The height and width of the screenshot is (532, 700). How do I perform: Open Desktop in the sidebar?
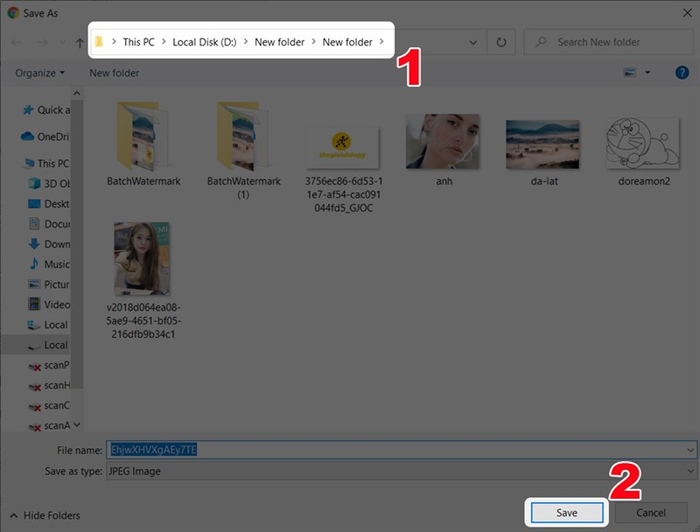(49, 204)
